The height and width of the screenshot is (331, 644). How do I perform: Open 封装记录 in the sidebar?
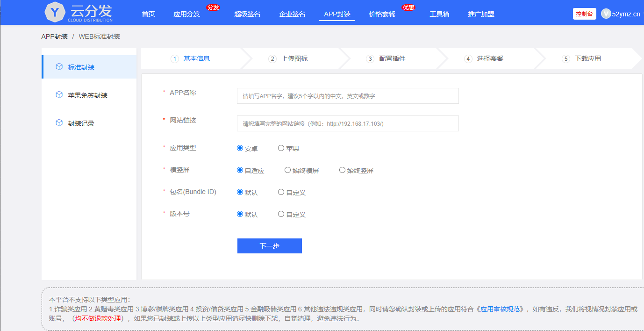89,123
